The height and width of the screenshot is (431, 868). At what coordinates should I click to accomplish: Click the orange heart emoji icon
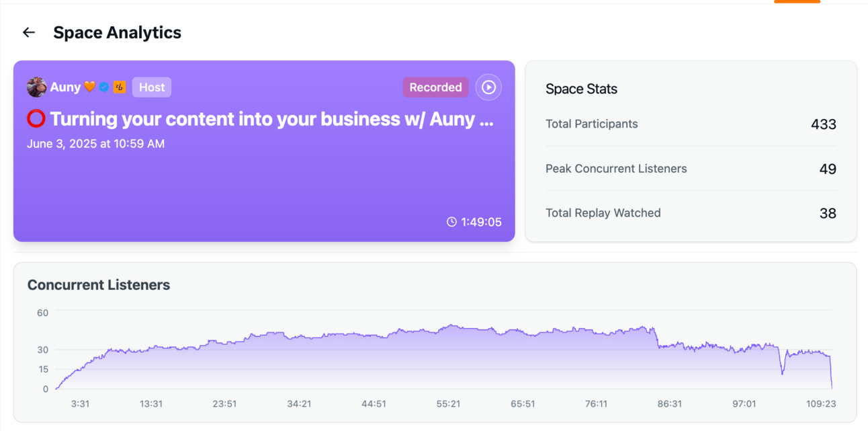(90, 87)
